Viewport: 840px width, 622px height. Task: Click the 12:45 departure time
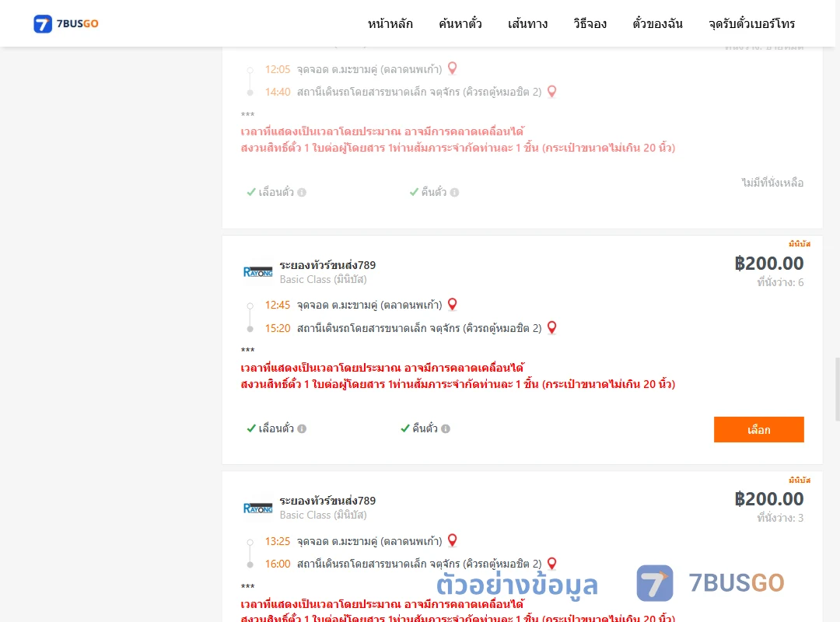278,306
